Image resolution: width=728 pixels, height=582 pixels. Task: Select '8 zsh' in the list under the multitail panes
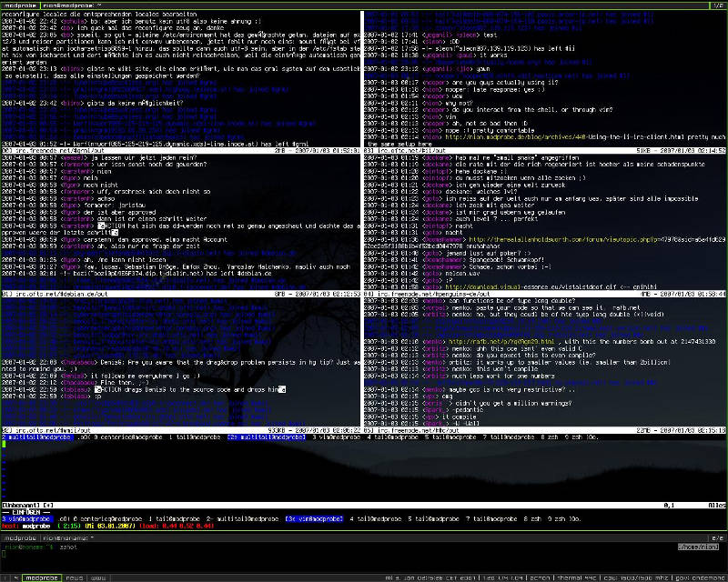550,437
